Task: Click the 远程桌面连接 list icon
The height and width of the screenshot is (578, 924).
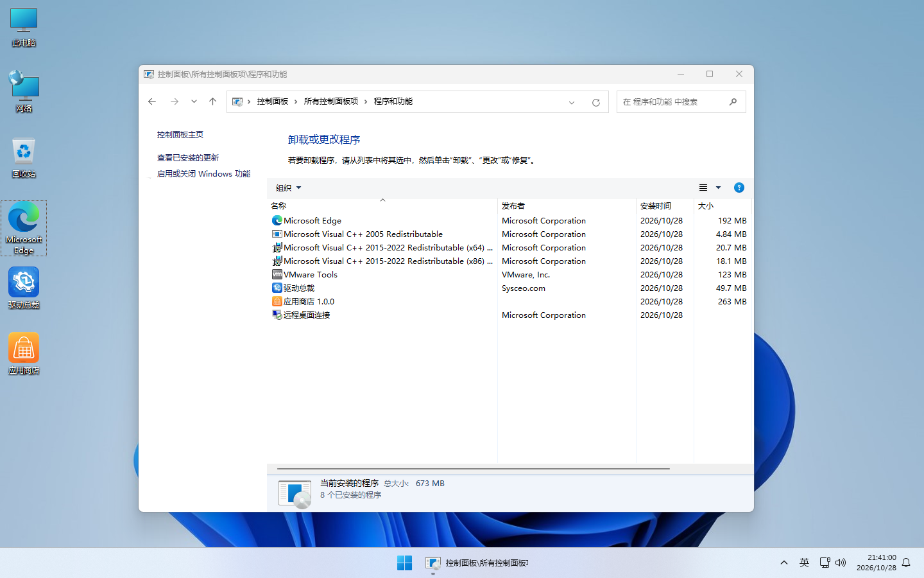Action: [x=277, y=315]
